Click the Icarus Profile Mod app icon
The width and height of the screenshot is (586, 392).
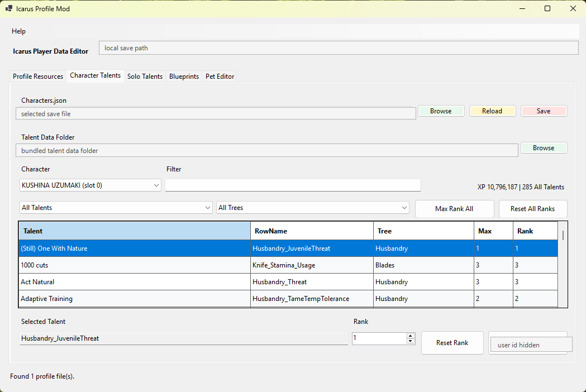point(8,8)
